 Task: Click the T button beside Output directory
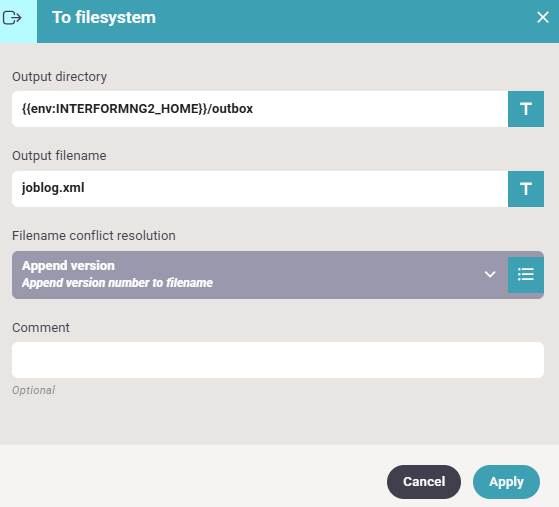point(526,109)
